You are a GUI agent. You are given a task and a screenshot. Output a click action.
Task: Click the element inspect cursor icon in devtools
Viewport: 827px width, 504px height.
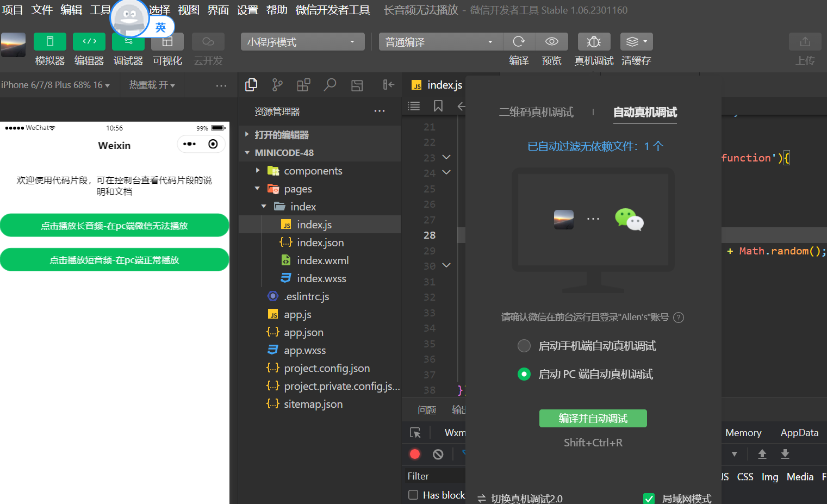point(415,433)
